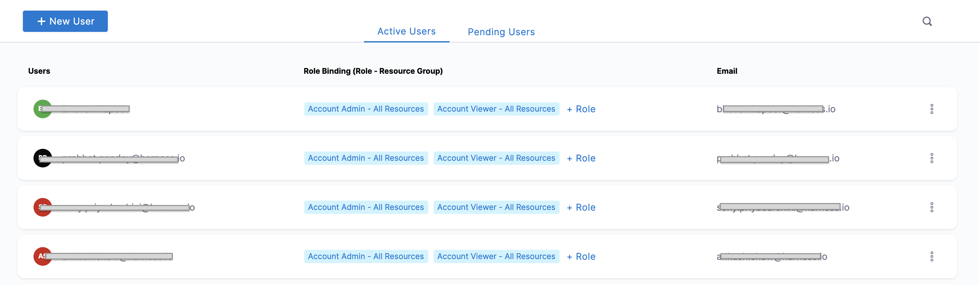The width and height of the screenshot is (980, 285).
Task: Click the green avatar of the first user
Action: (42, 109)
